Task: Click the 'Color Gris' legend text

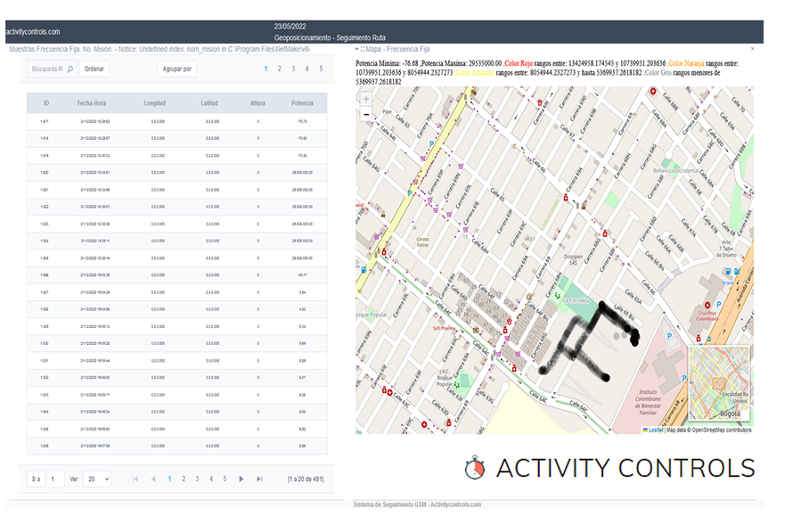Action: (x=658, y=73)
